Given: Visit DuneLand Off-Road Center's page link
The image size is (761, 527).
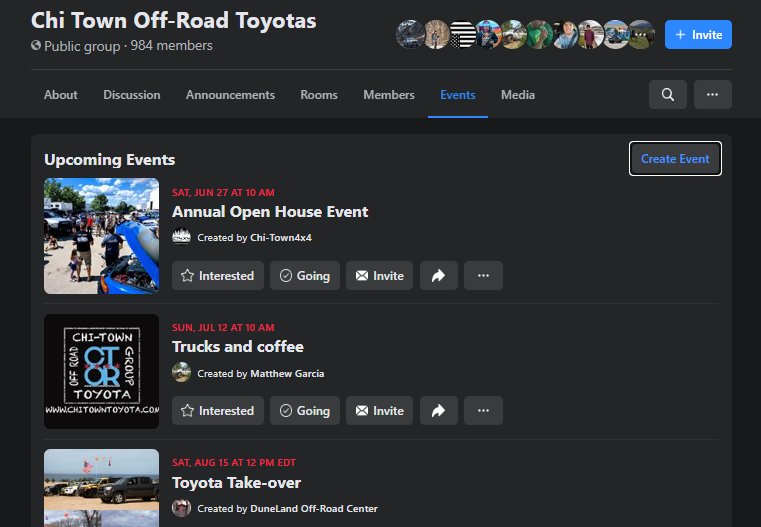Looking at the screenshot, I should [x=314, y=509].
